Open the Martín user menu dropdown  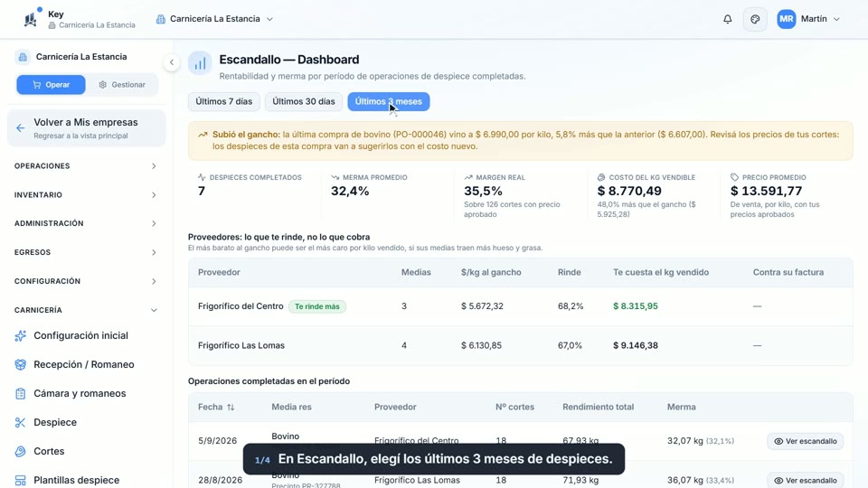[x=808, y=19]
